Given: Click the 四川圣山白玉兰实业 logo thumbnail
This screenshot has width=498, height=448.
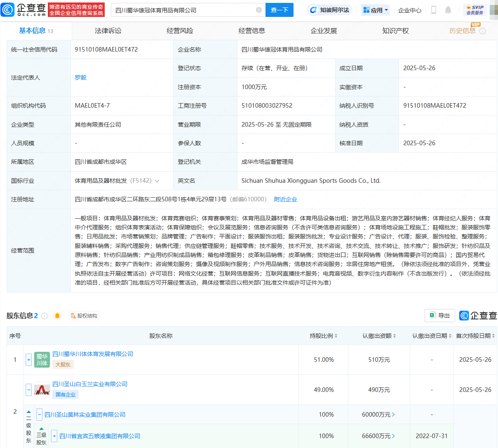Looking at the screenshot, I should tap(42, 390).
